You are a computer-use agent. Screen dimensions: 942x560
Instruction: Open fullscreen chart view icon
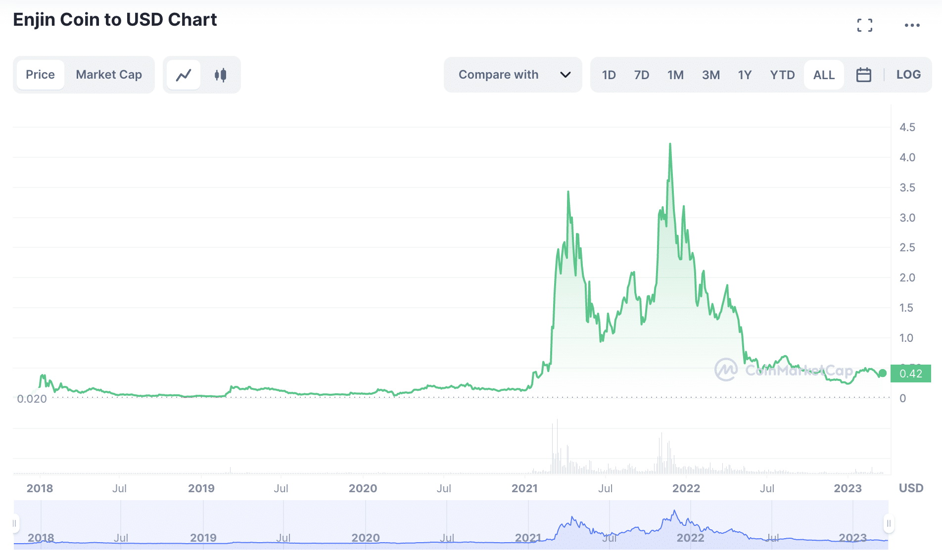pyautogui.click(x=865, y=25)
